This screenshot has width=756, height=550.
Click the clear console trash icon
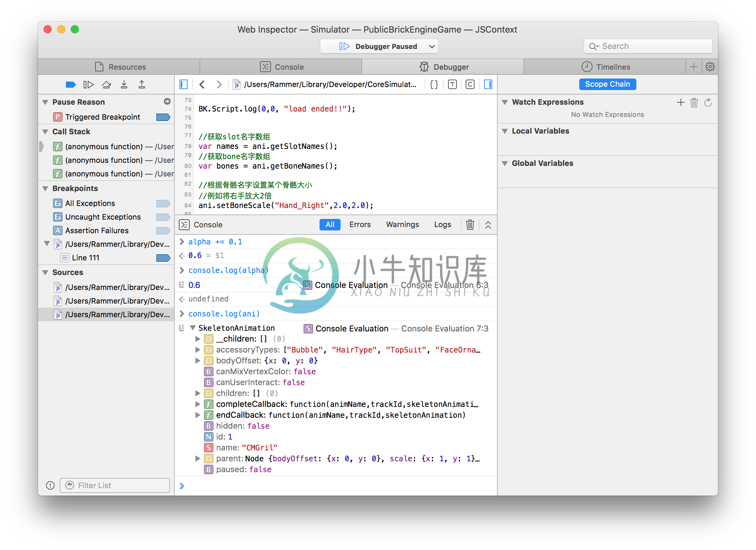469,224
